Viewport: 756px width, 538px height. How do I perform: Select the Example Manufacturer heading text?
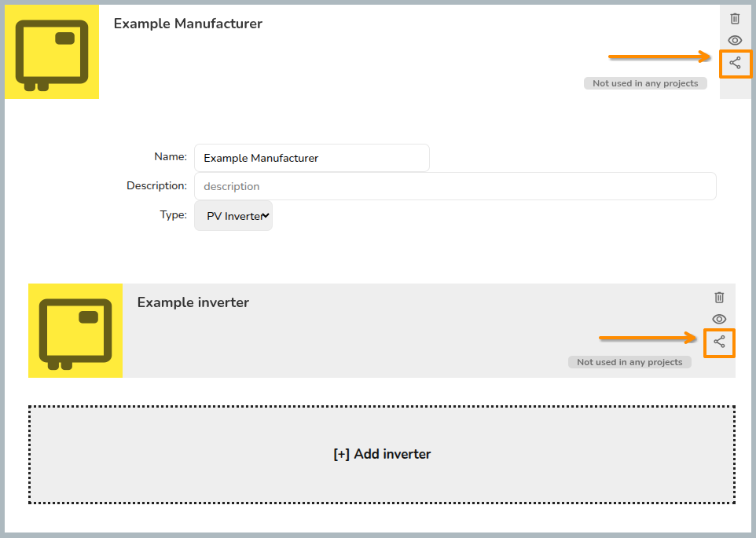coord(188,24)
